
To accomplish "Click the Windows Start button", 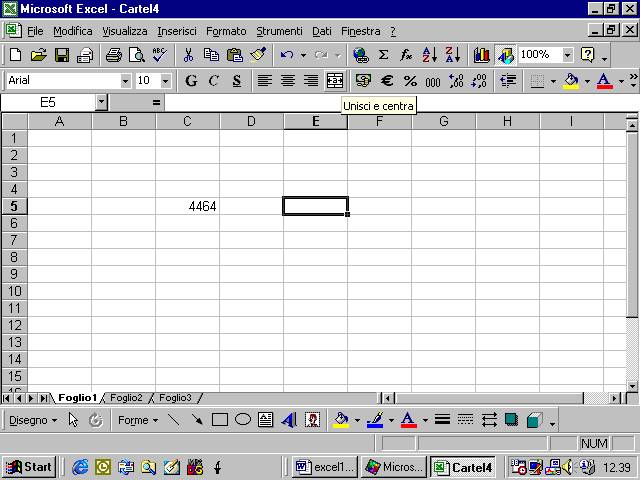I will point(29,467).
